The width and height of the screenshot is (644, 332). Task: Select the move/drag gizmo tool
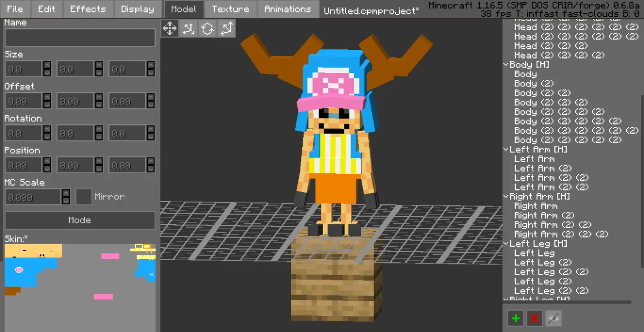coord(170,28)
